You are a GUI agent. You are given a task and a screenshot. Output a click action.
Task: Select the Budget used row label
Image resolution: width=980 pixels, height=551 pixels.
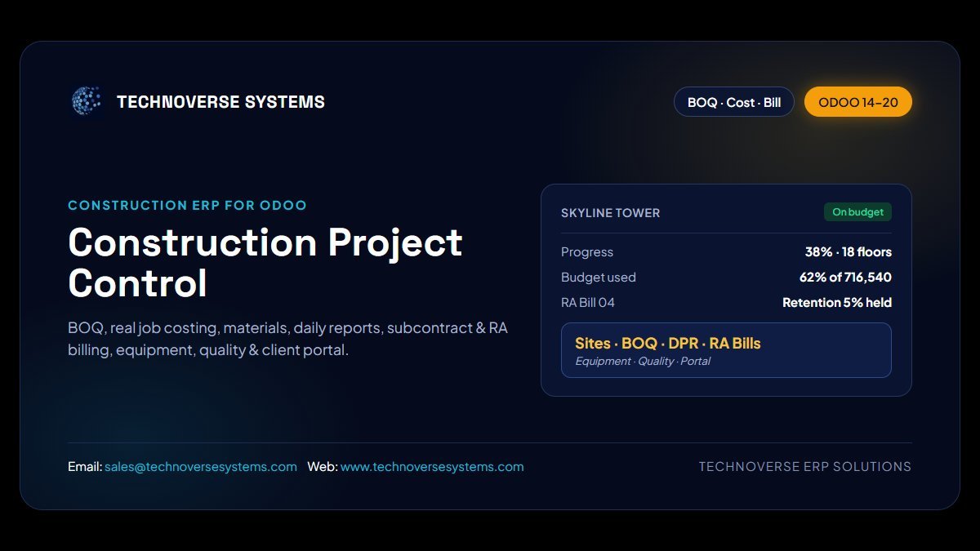pos(598,278)
